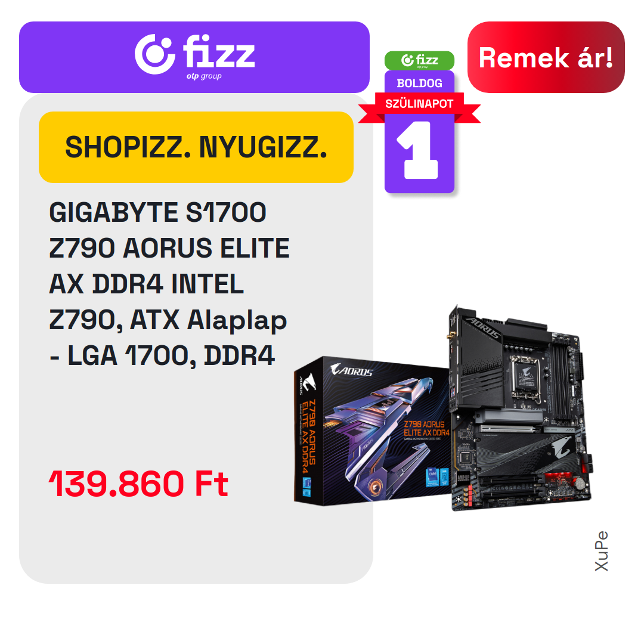Click the red SZÜLINAPOT ribbon
This screenshot has height=644, width=644.
click(419, 104)
